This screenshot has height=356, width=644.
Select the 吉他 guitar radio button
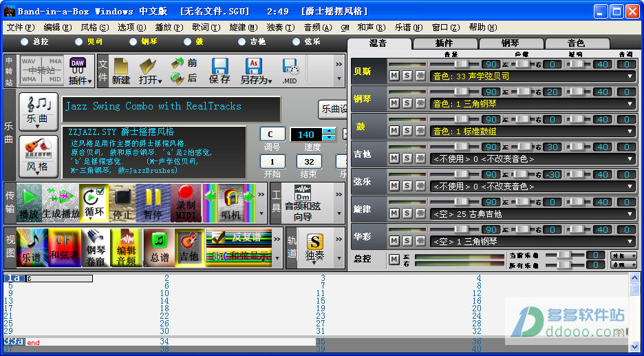point(242,41)
